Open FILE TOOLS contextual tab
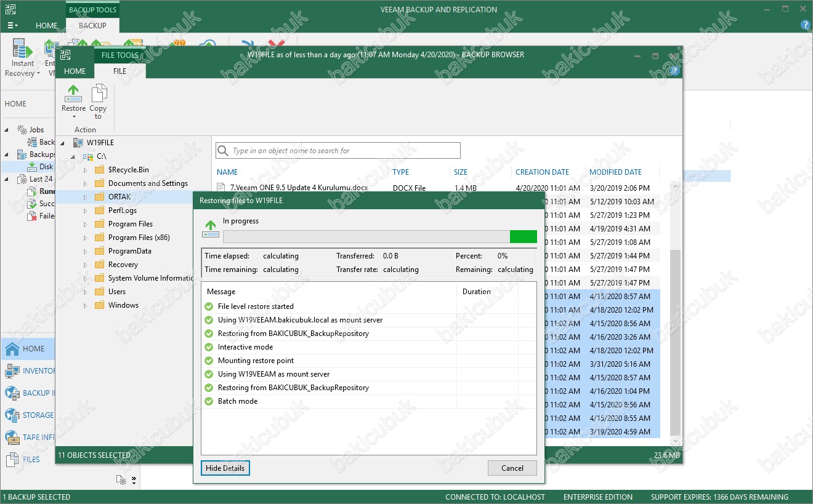The image size is (813, 504). click(120, 55)
